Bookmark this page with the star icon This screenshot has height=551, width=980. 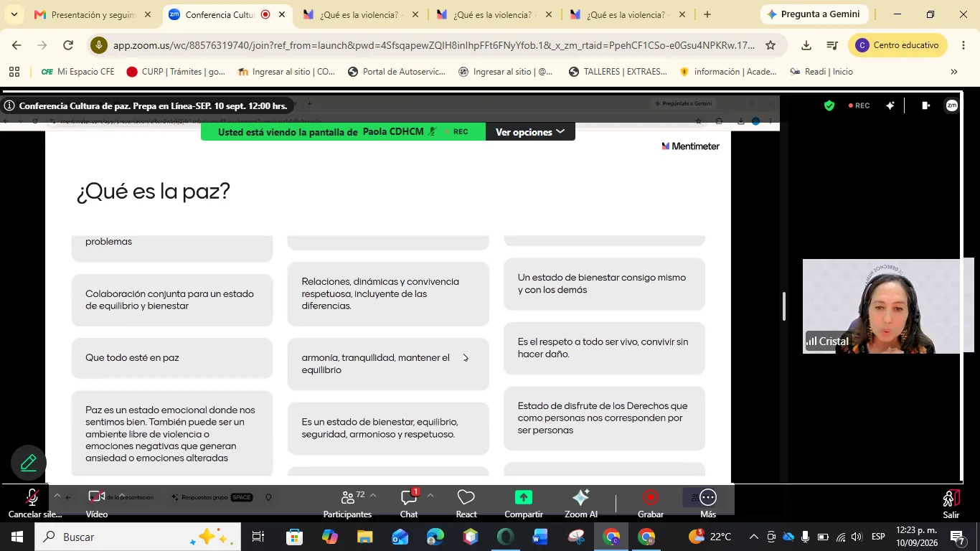(x=771, y=45)
